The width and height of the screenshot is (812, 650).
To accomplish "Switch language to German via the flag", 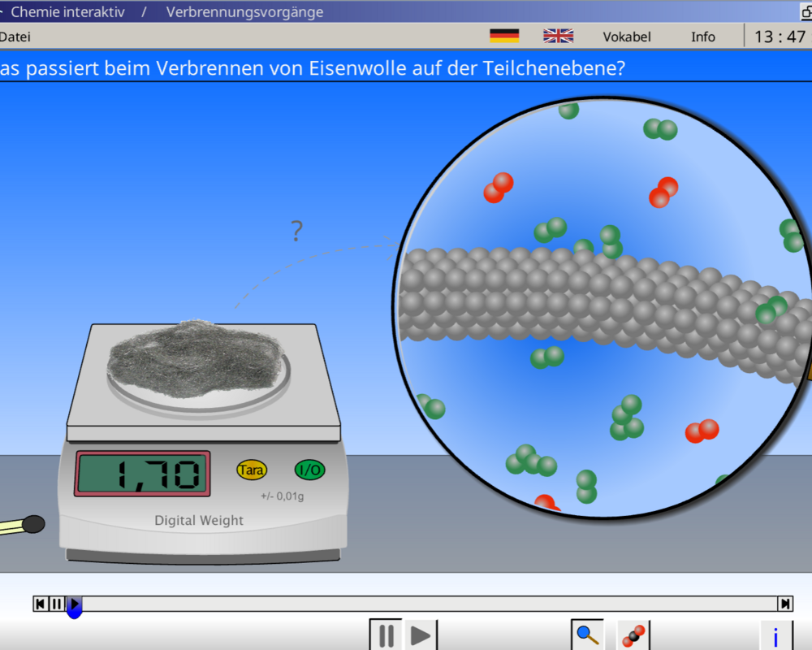I will tap(504, 36).
